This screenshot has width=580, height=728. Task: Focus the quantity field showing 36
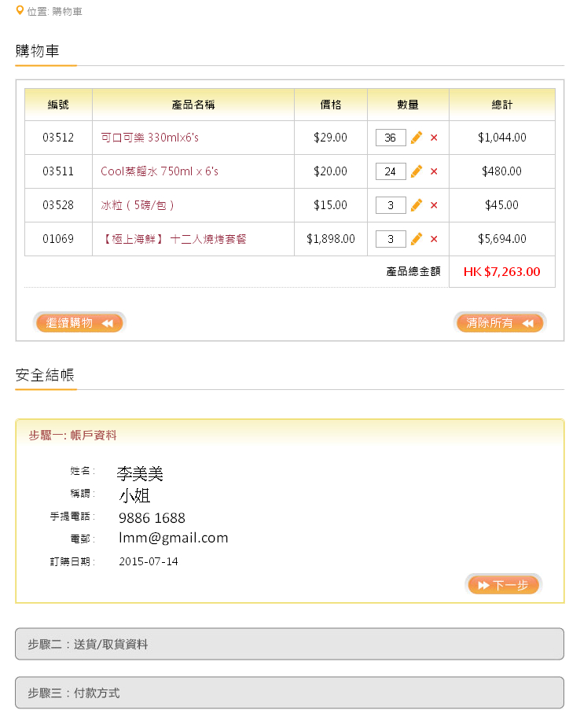click(391, 138)
